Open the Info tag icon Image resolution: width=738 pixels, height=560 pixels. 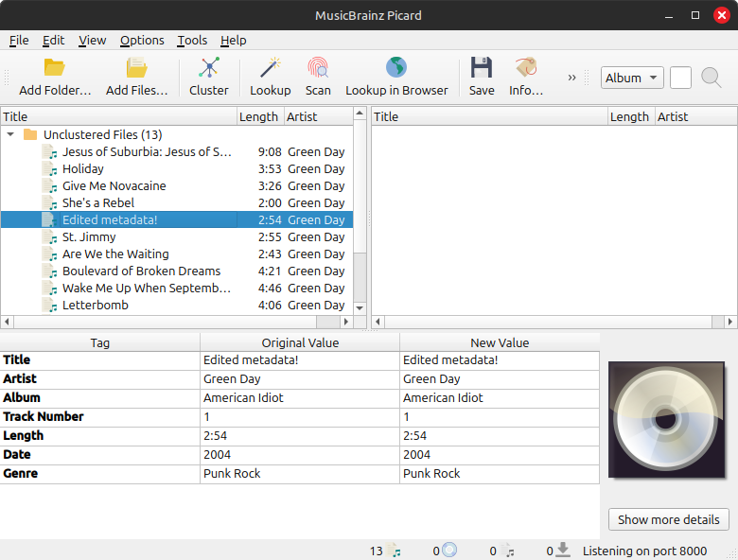pos(526,67)
